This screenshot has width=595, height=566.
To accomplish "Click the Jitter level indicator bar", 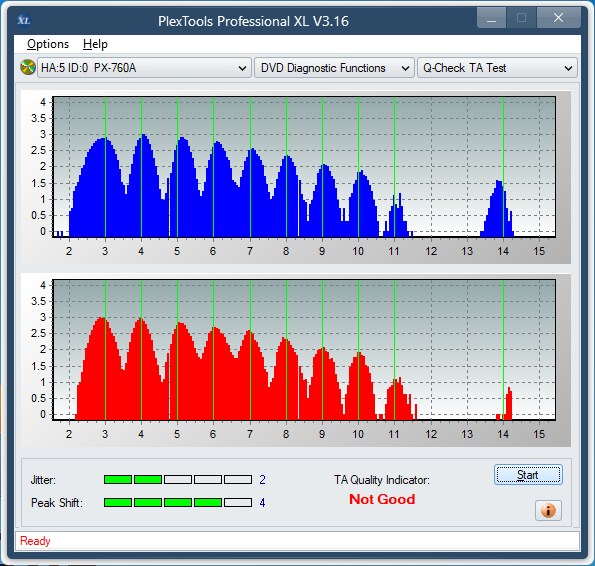I will click(178, 480).
